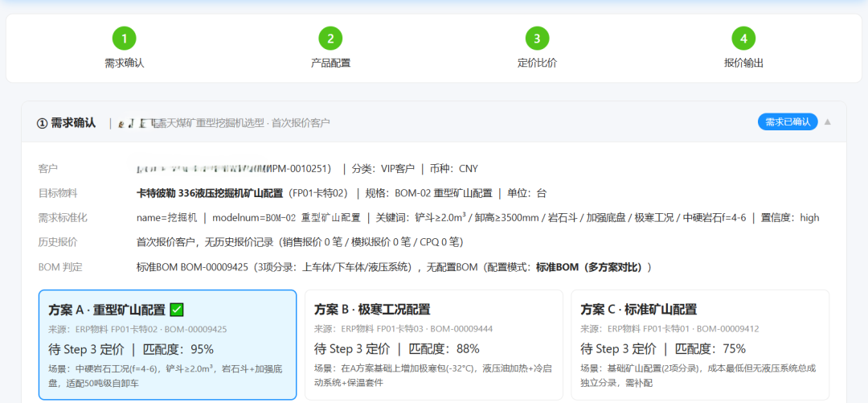The height and width of the screenshot is (403, 868).
Task: Open the 报价输出 step label
Action: [x=743, y=63]
